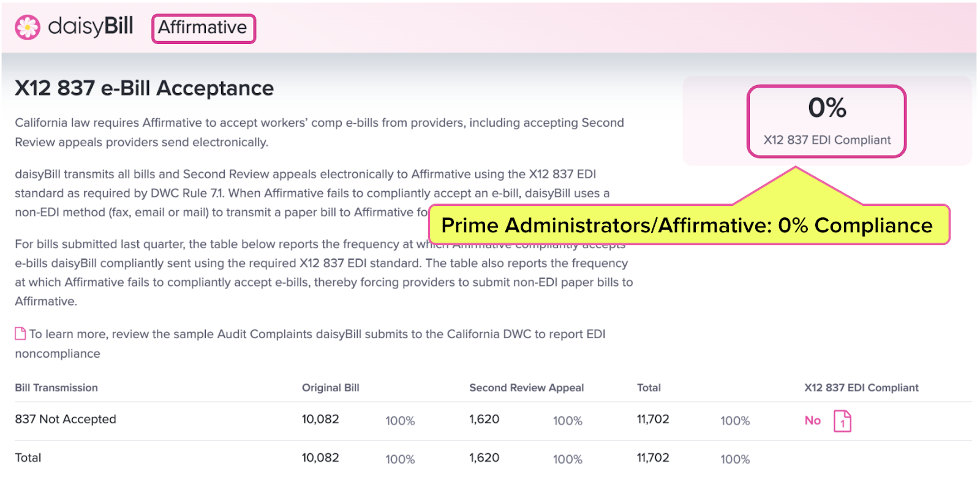This screenshot has height=490, width=980.
Task: Click the daisyBill flower logo icon
Action: tap(28, 27)
